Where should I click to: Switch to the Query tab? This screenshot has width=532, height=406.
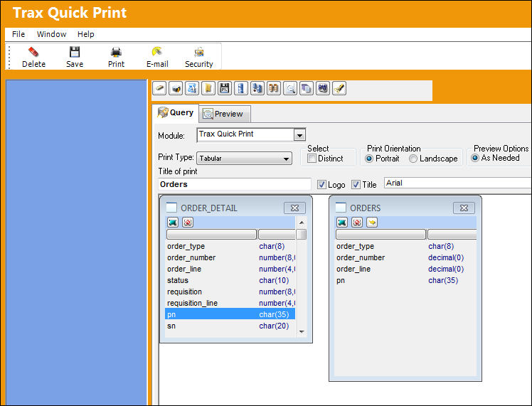coord(176,113)
